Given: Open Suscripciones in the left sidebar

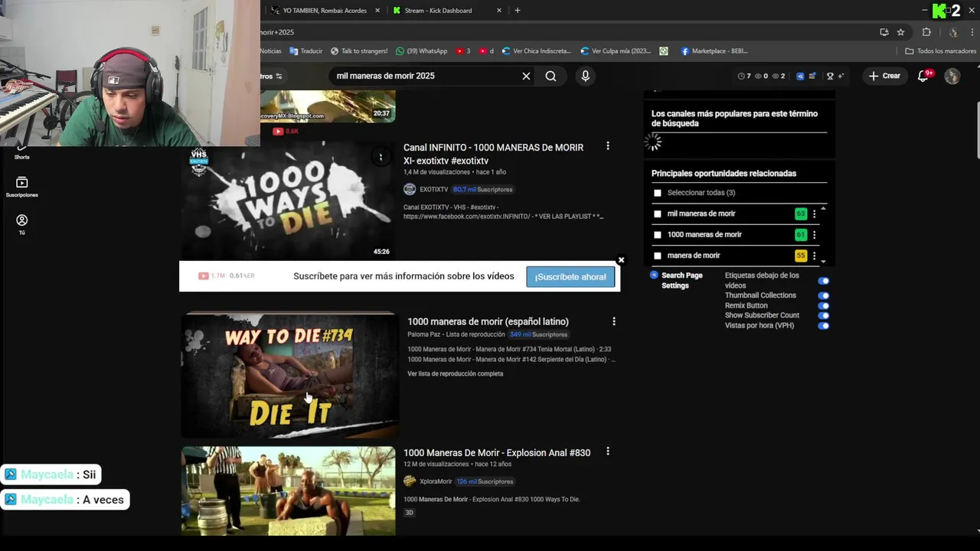Looking at the screenshot, I should tap(21, 187).
